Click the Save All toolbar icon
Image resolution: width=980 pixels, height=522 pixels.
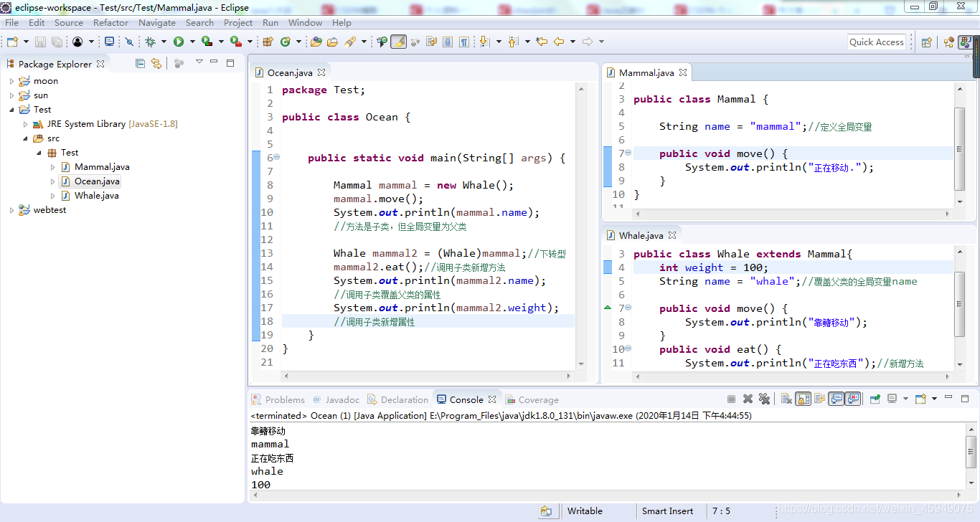coord(57,42)
